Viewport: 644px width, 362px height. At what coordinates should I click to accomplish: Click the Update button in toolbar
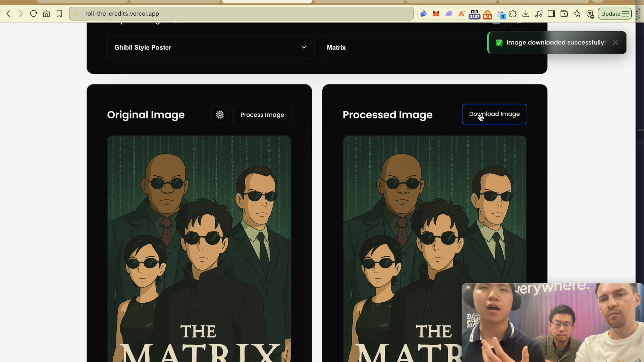point(614,14)
